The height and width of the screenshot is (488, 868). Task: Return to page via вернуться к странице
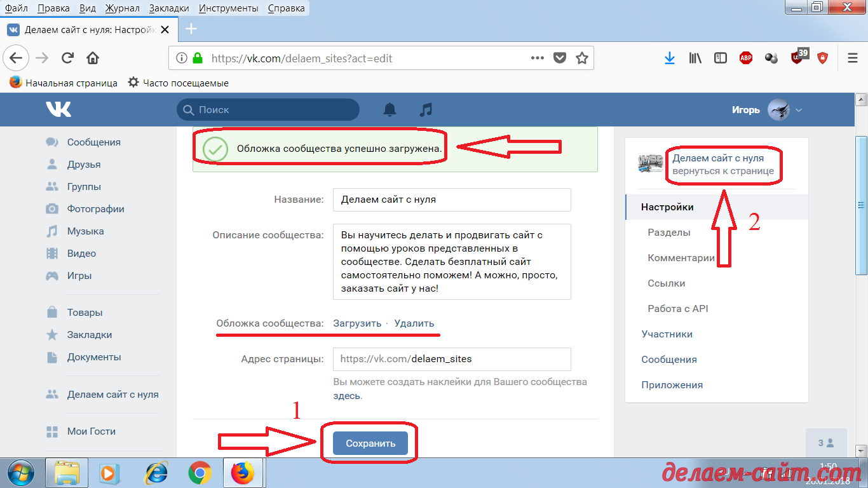[x=723, y=171]
